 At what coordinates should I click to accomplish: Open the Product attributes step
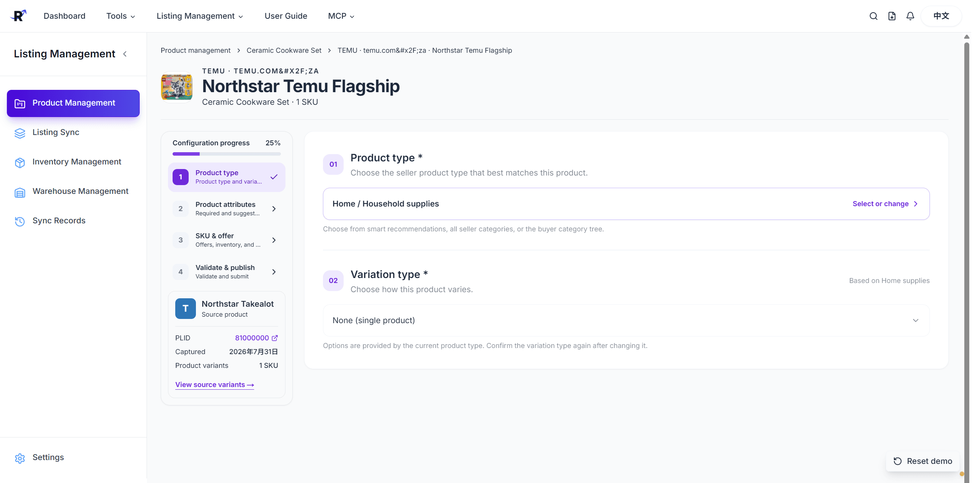click(227, 208)
